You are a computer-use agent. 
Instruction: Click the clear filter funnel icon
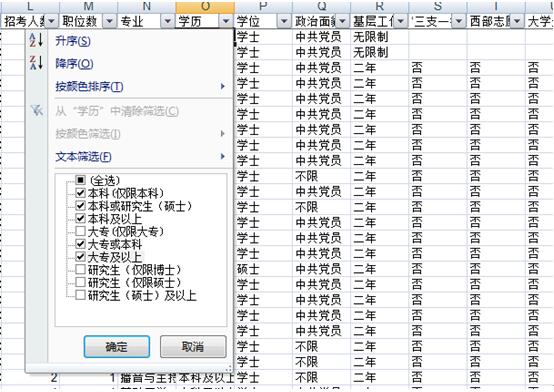coord(37,111)
